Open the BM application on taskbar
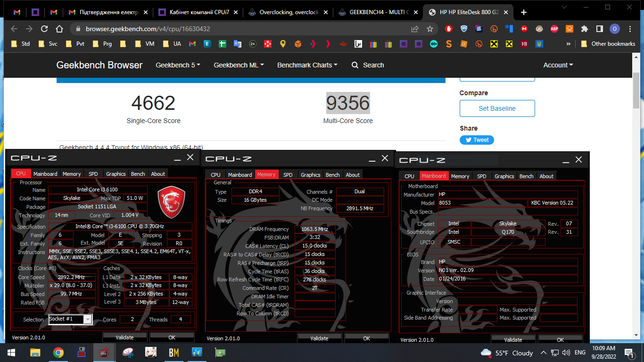Image resolution: width=644 pixels, height=362 pixels. tap(173, 352)
